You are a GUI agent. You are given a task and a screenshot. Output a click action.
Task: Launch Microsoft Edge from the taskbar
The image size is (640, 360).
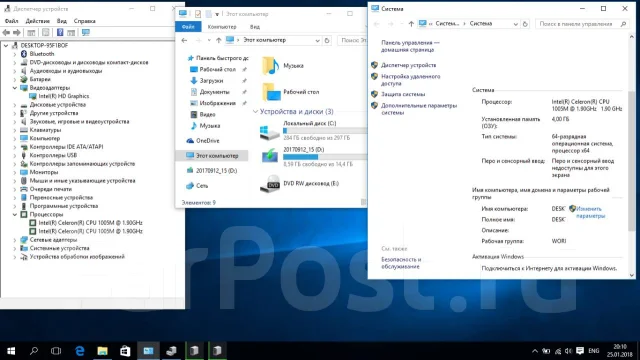tap(80, 351)
